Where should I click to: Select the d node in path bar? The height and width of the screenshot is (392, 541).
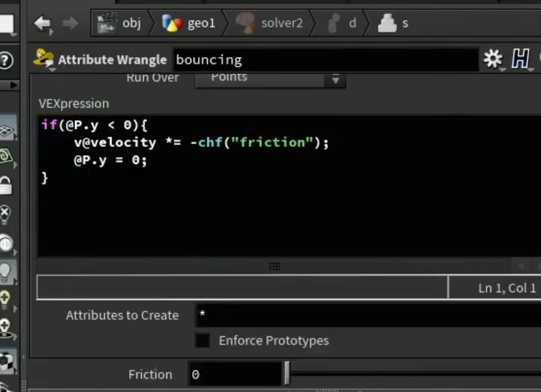[342, 23]
